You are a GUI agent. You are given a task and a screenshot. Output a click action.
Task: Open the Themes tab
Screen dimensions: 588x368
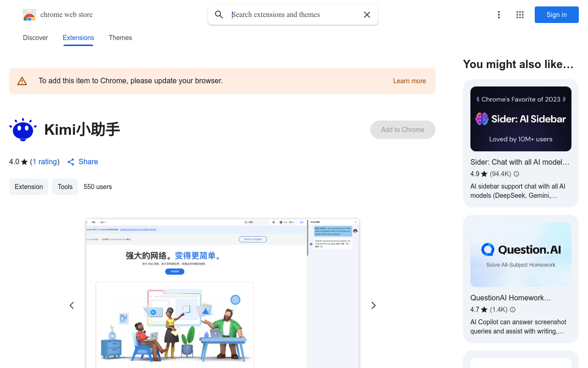[x=120, y=38]
